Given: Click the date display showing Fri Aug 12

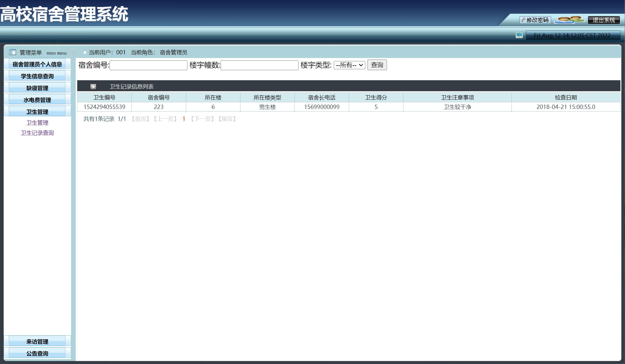Looking at the screenshot, I should 572,35.
